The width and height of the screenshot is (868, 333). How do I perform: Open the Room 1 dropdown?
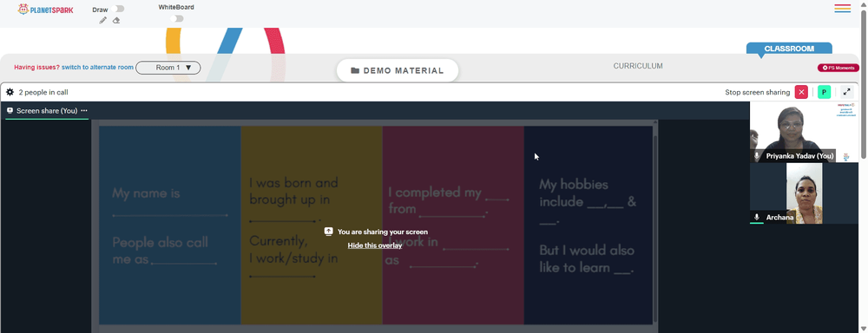tap(168, 68)
